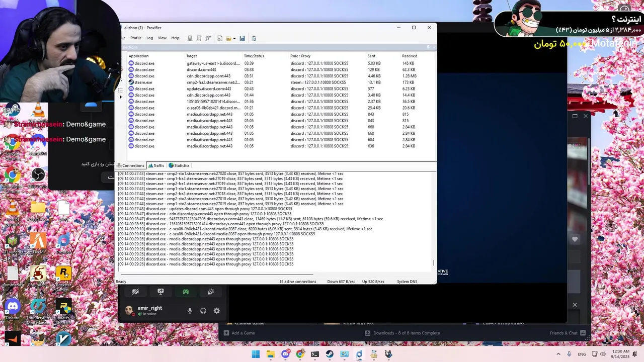Click amir_right user avatar in Discord

point(129,311)
